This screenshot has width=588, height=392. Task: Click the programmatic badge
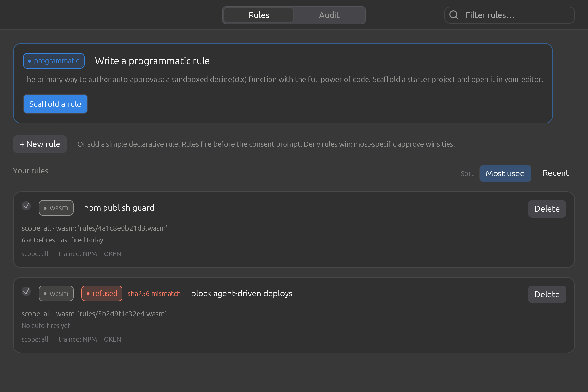pyautogui.click(x=54, y=61)
